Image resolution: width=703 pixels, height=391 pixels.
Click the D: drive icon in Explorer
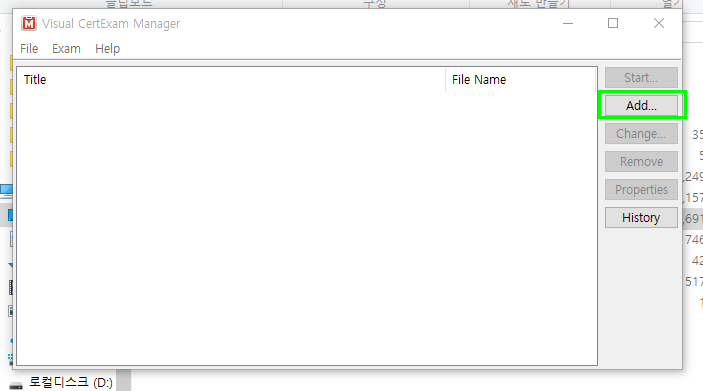(16, 385)
